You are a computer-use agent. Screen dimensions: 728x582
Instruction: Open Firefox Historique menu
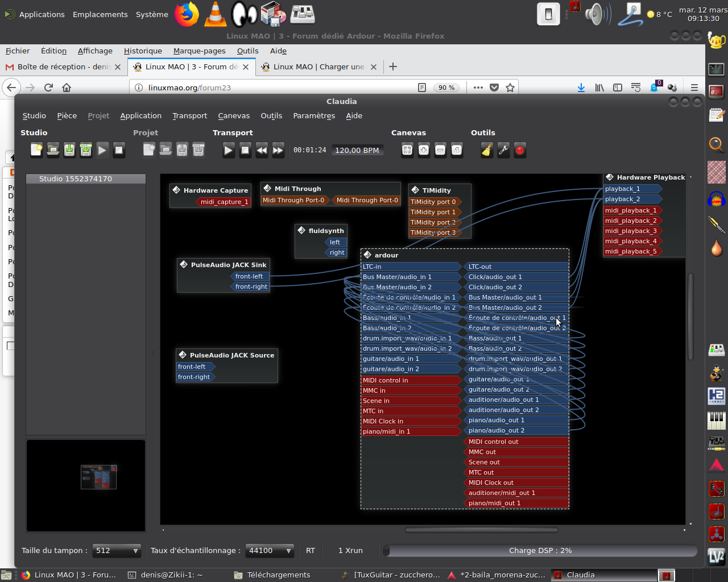tap(143, 51)
